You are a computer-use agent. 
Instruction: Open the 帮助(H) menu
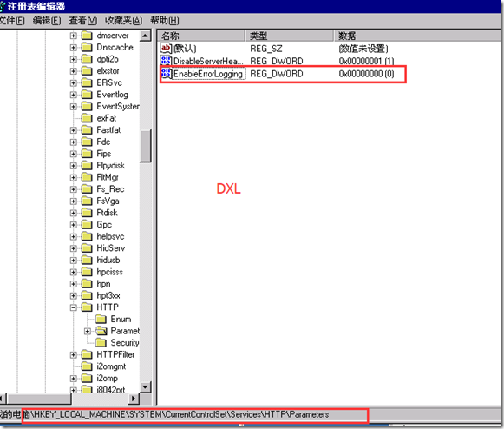click(x=165, y=21)
